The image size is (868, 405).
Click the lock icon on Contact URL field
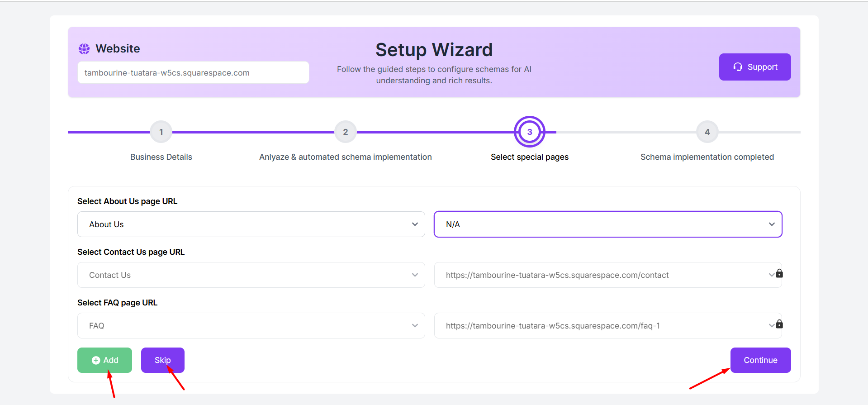click(779, 273)
